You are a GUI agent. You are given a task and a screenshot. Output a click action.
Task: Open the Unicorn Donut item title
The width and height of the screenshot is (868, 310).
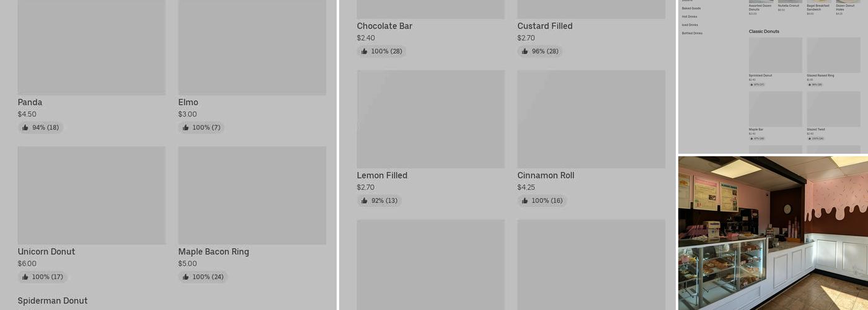coord(46,252)
